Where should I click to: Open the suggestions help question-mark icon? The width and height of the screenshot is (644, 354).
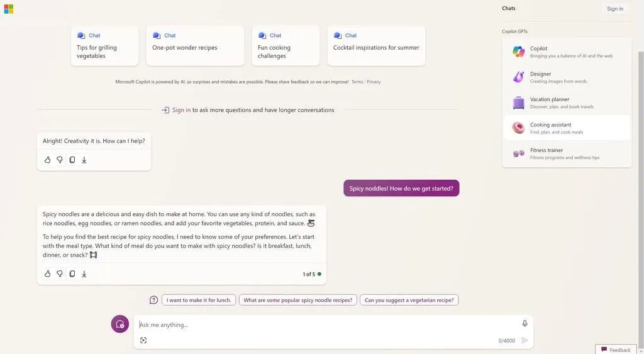coord(153,300)
